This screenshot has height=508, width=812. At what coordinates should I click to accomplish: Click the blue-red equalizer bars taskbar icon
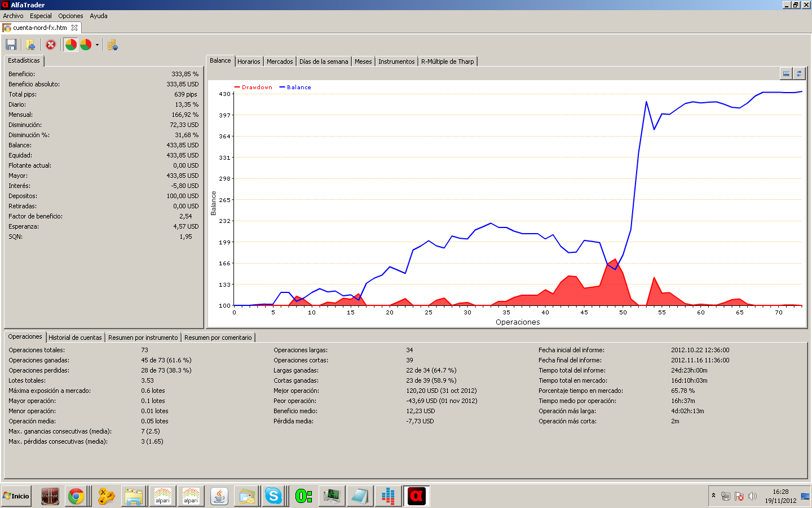coord(388,496)
